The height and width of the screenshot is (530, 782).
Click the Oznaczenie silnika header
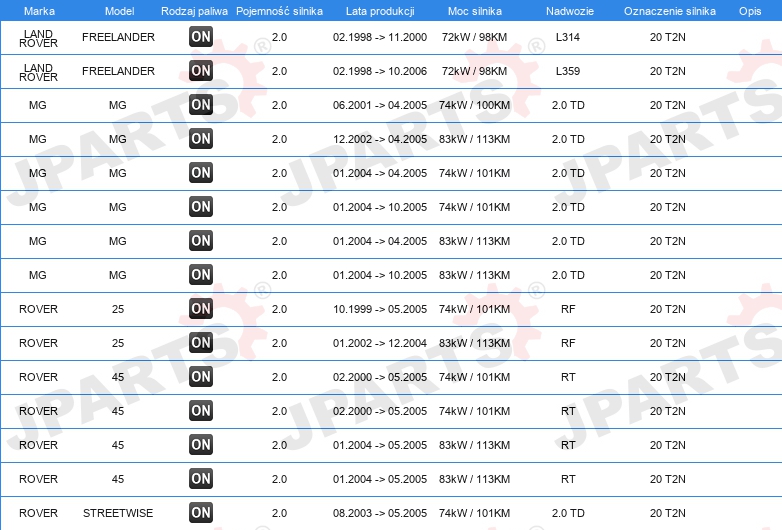coord(669,11)
